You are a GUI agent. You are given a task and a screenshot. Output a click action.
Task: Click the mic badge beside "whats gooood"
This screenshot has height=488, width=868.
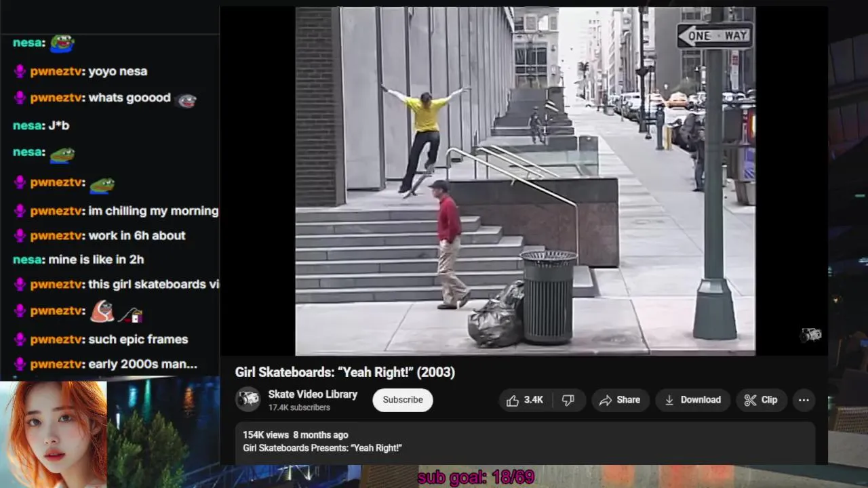tap(20, 98)
